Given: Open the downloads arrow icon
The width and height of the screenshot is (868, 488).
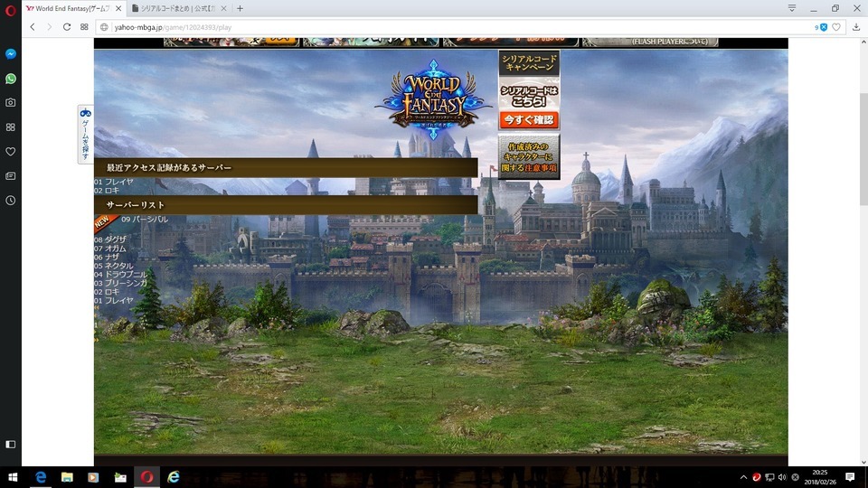Looking at the screenshot, I should 856,27.
